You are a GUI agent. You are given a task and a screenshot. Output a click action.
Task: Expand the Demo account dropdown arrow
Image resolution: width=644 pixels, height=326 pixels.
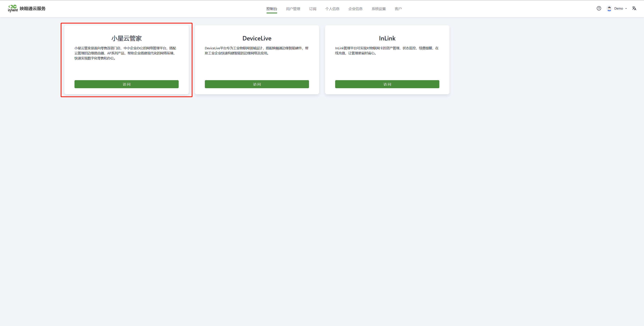pyautogui.click(x=626, y=9)
